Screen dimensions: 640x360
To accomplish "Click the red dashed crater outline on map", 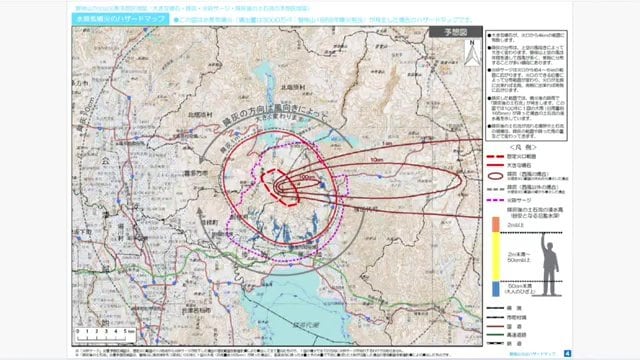I will coord(280,187).
